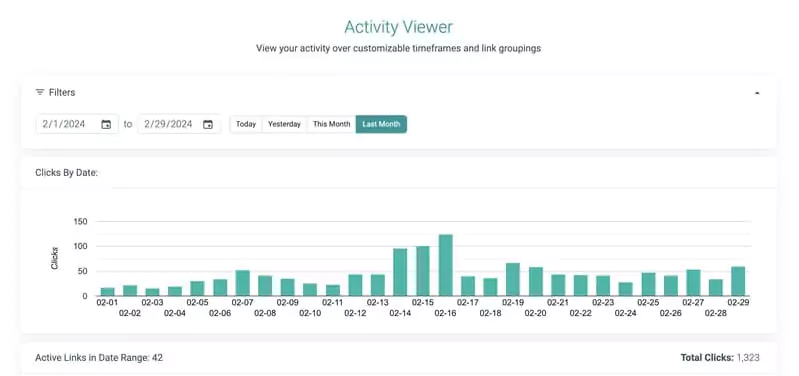Viewport: 799px width, 376px height.
Task: Click the 02-28 x-axis label
Action: [x=715, y=313]
